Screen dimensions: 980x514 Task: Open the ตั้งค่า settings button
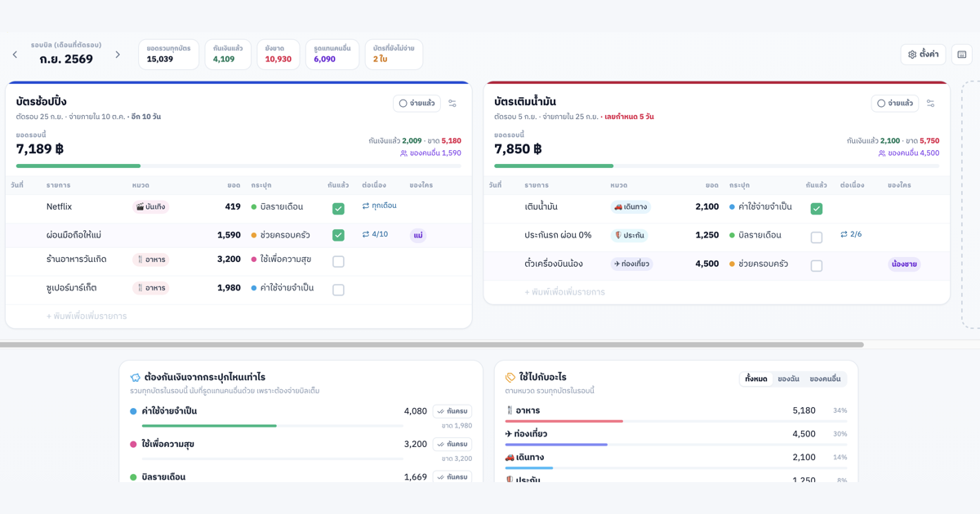point(923,55)
